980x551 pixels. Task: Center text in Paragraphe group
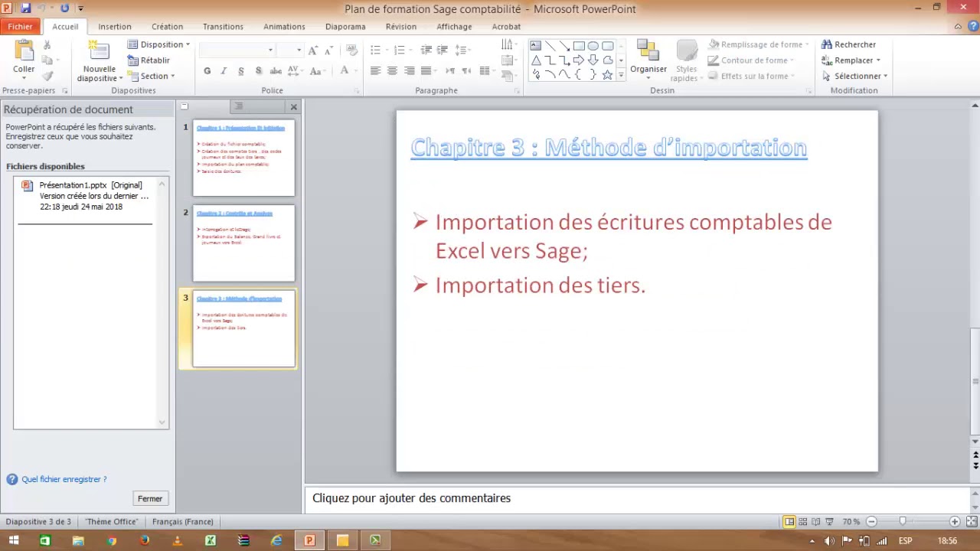392,71
